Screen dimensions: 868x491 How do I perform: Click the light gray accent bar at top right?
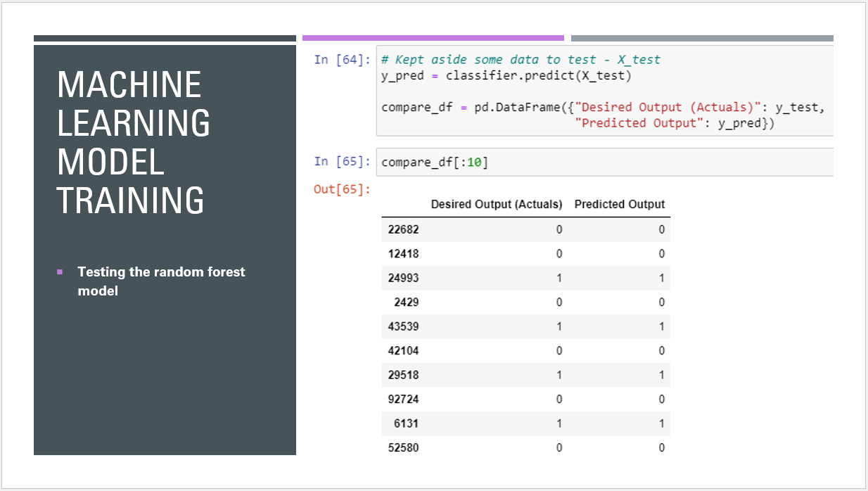tap(701, 38)
